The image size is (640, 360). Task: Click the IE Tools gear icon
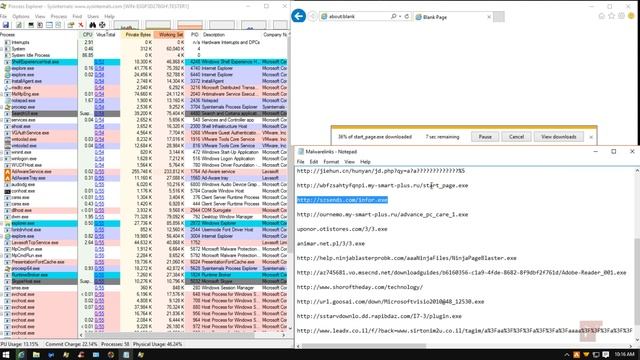click(x=621, y=16)
